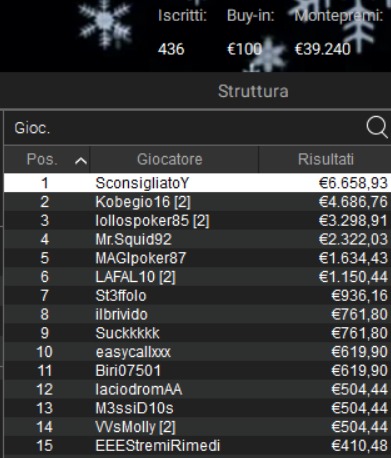Select player EEEStremiRimedi row
The image size is (391, 458).
tap(197, 445)
